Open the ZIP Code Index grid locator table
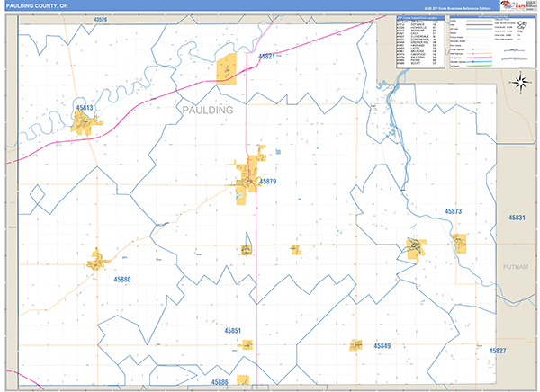540x392 pixels. (420, 41)
